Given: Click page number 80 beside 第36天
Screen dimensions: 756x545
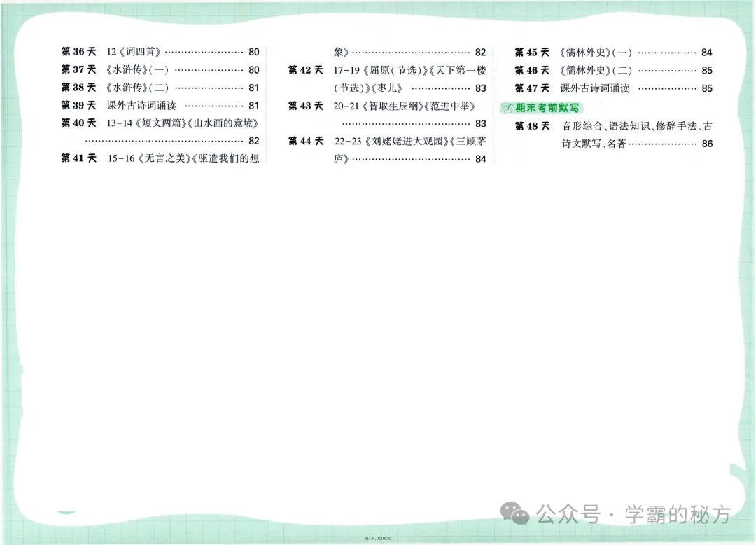Looking at the screenshot, I should (255, 51).
